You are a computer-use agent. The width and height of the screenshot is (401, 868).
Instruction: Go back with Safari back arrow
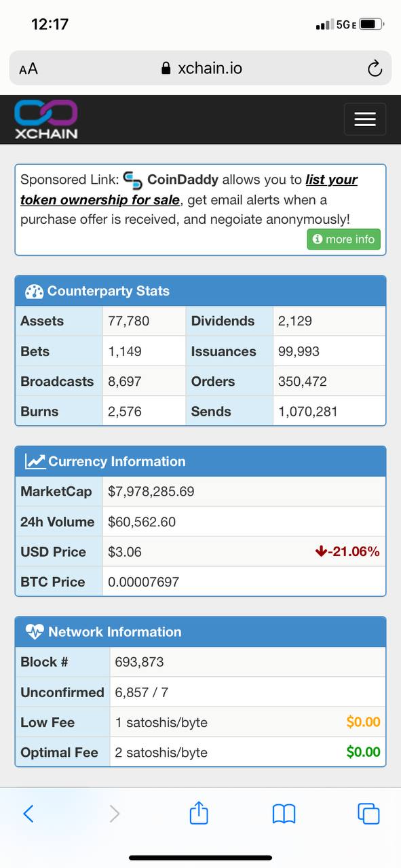pyautogui.click(x=28, y=813)
